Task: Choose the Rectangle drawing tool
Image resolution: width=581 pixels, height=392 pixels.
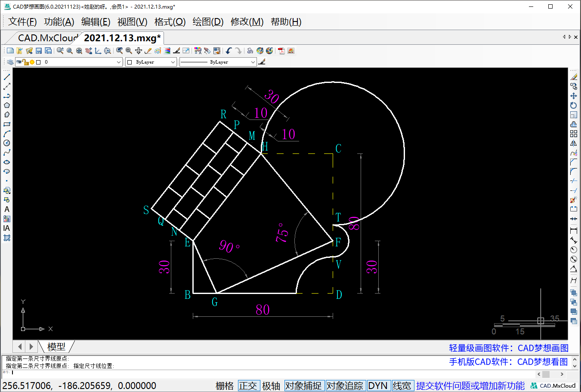Action: pos(7,124)
